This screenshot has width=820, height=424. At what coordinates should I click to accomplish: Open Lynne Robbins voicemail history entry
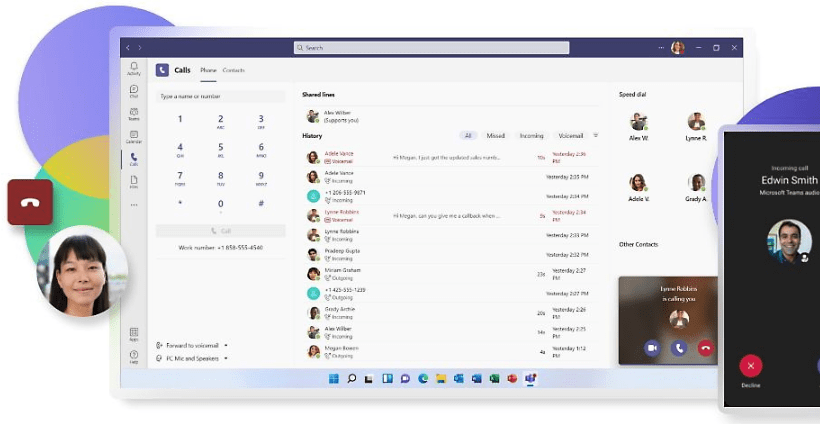point(451,215)
